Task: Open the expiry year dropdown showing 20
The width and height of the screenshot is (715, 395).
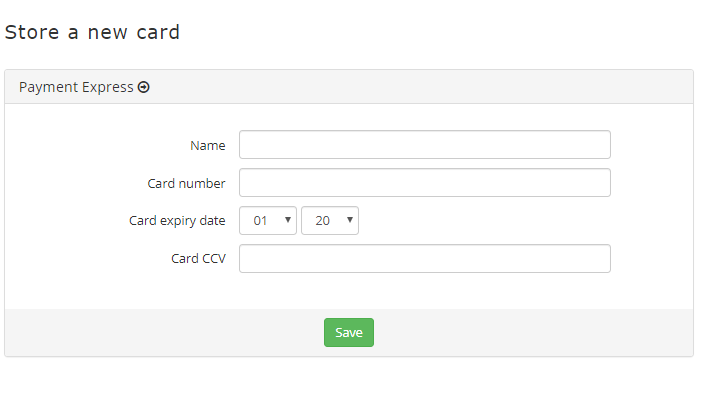Action: click(x=330, y=221)
